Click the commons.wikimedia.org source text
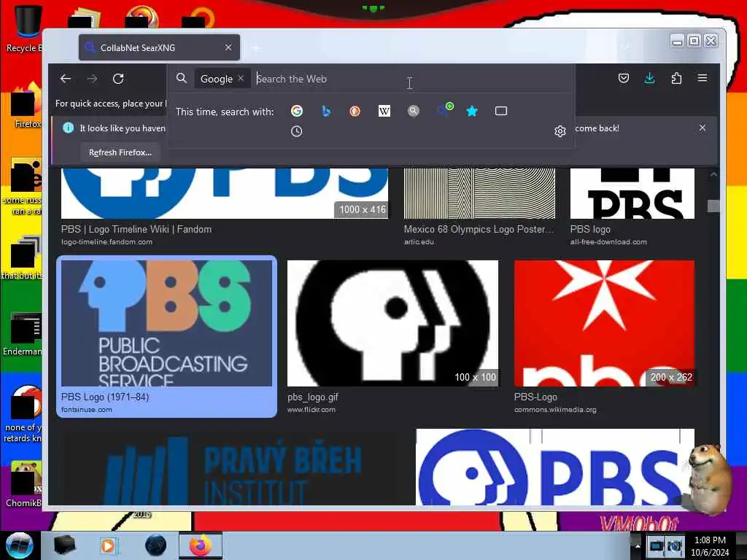Image resolution: width=747 pixels, height=560 pixels. coord(555,410)
